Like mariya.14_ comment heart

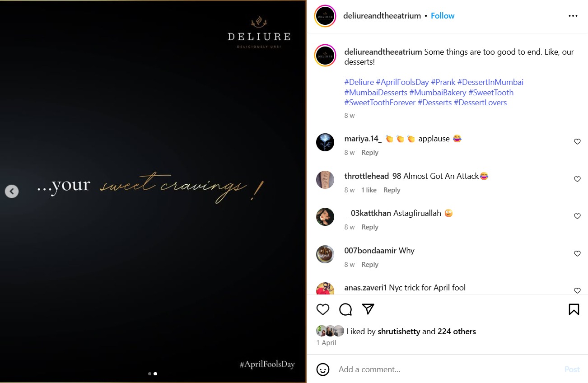(577, 142)
